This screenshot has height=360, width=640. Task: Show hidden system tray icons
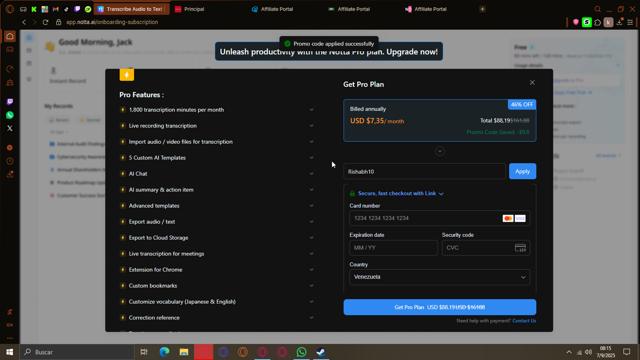(569, 352)
